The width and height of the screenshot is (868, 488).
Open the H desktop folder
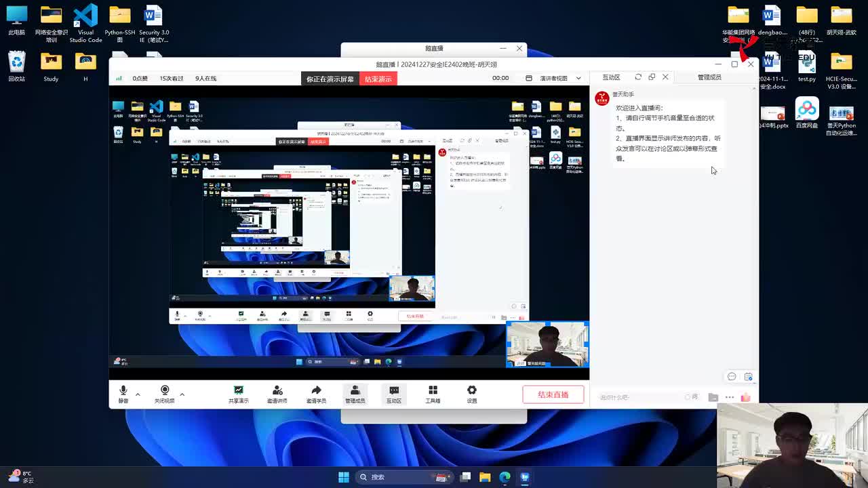(x=85, y=67)
